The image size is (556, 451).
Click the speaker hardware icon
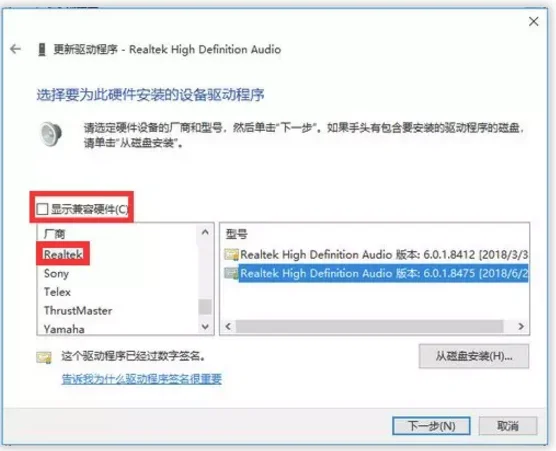point(51,134)
